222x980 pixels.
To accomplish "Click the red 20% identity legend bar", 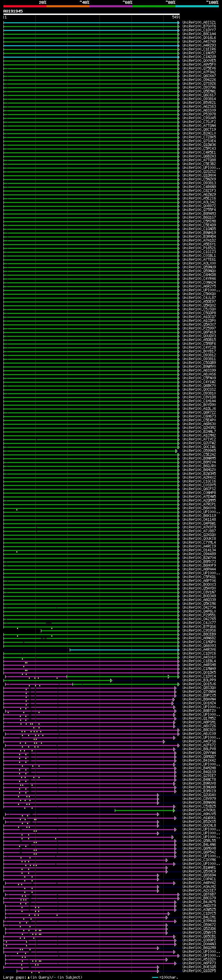I will click(25, 6).
